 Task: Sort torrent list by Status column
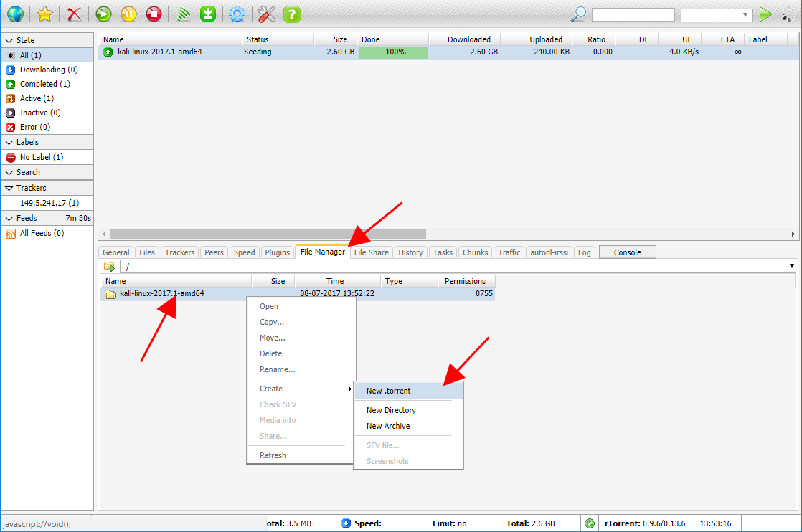pyautogui.click(x=278, y=39)
